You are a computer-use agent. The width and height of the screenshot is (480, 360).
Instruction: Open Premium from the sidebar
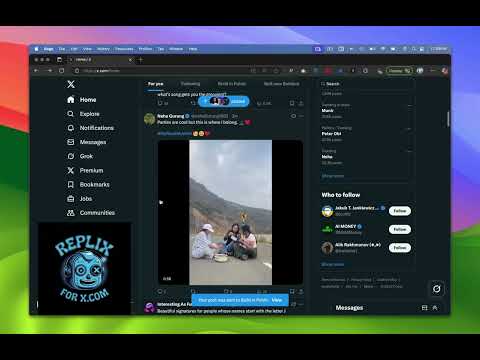tap(85, 170)
